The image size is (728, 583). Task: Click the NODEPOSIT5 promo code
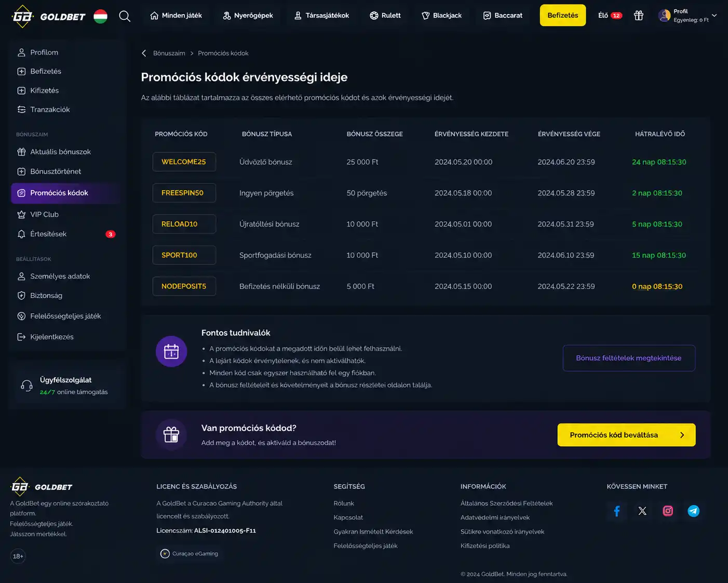click(x=184, y=286)
